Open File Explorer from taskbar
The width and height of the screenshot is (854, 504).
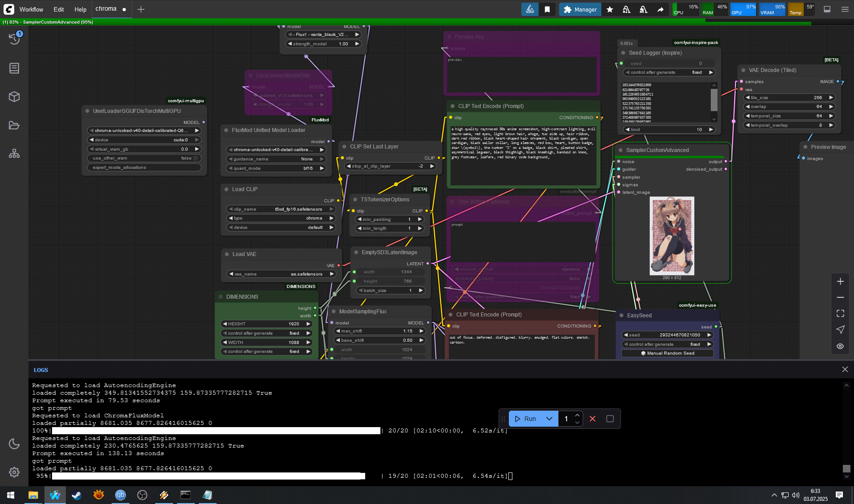tap(33, 495)
